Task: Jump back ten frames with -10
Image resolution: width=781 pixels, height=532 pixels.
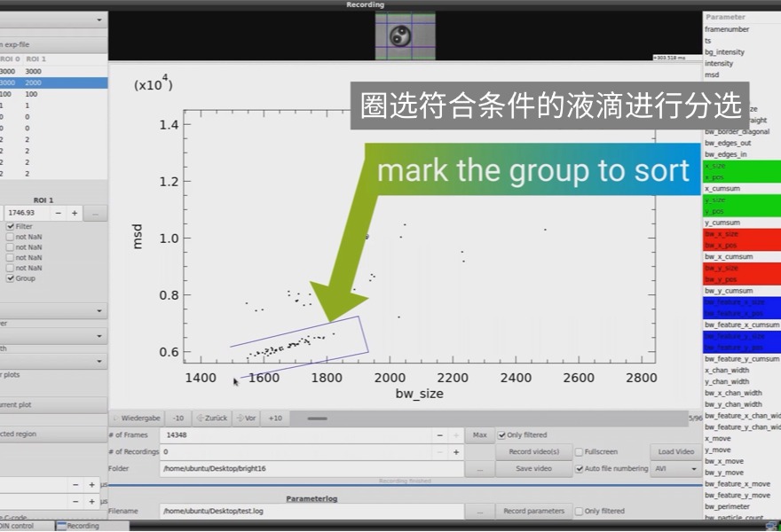Action: click(x=177, y=418)
